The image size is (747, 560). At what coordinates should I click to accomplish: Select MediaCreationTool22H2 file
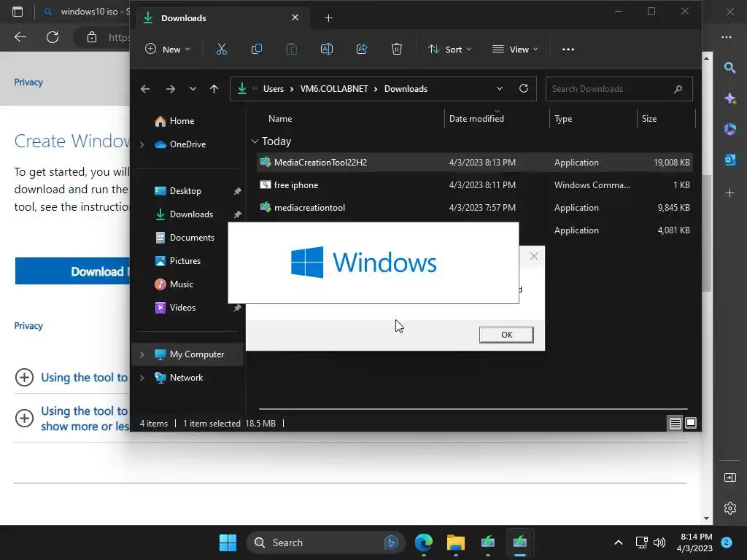pyautogui.click(x=474, y=163)
